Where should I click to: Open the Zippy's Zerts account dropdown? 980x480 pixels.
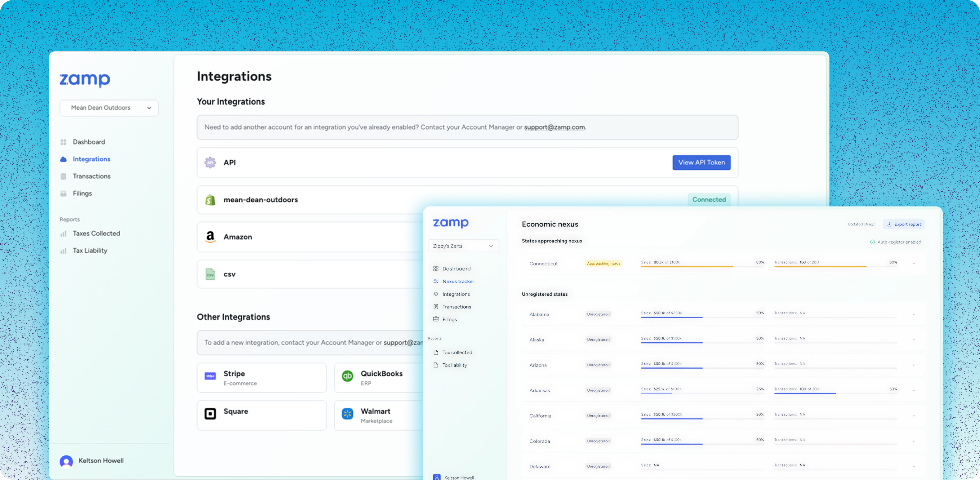pos(463,246)
